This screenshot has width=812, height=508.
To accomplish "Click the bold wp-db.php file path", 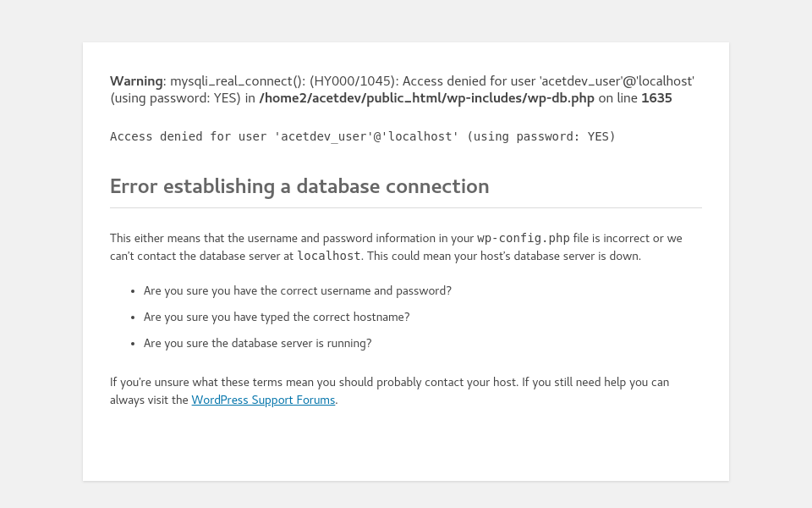I will click(426, 98).
